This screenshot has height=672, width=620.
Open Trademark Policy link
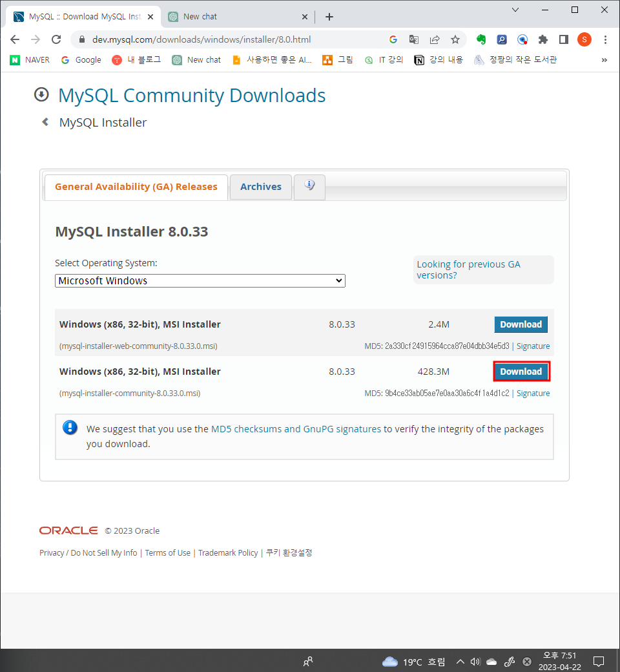(x=228, y=553)
